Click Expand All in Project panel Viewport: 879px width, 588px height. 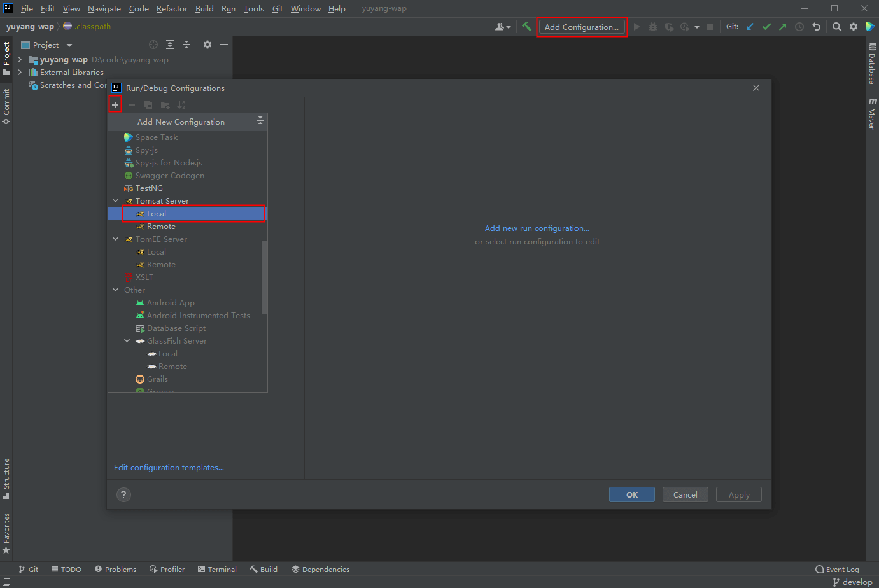coord(170,45)
